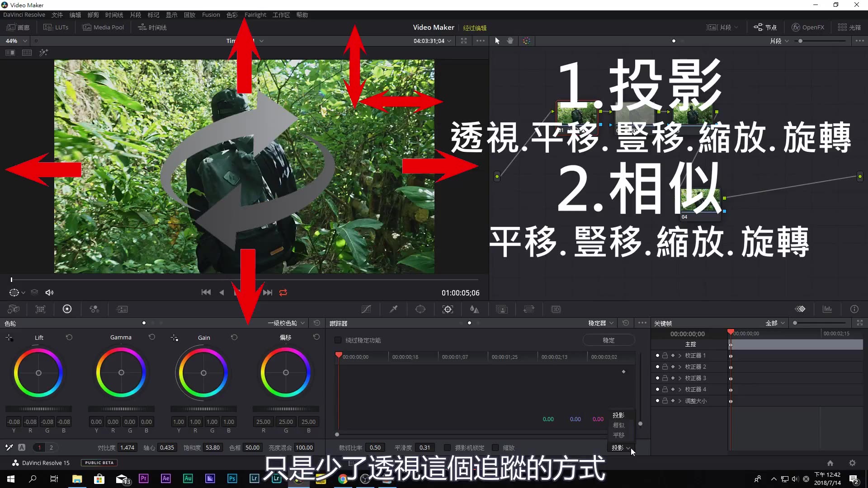Adjust the Gamma color wheel
The height and width of the screenshot is (488, 868).
point(121,372)
